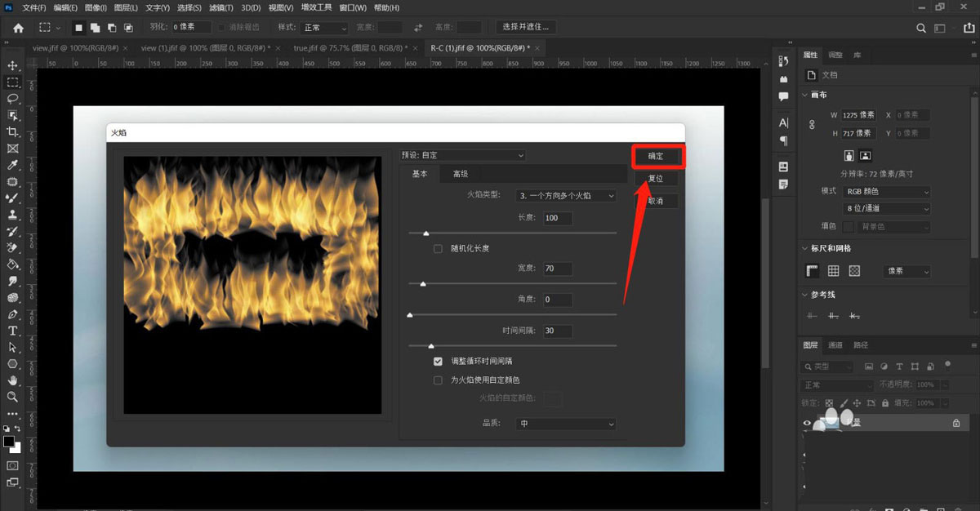
Task: Select the Horizontal Type tool
Action: (11, 331)
